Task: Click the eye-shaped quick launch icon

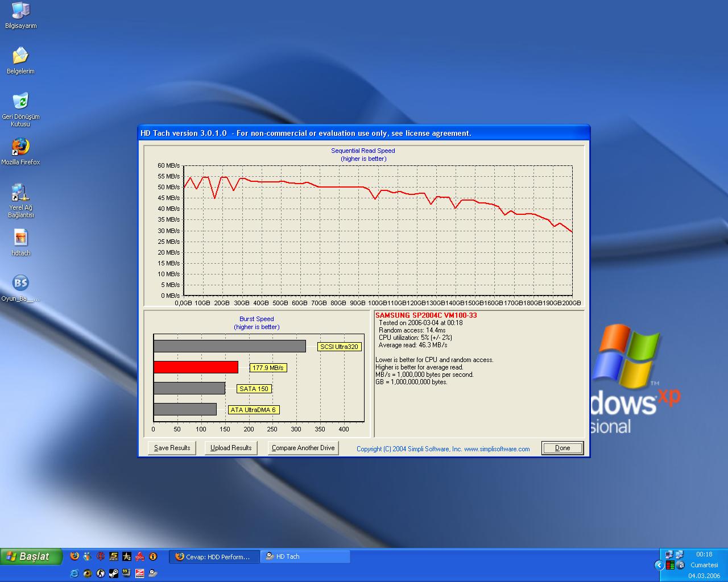Action: [88, 573]
